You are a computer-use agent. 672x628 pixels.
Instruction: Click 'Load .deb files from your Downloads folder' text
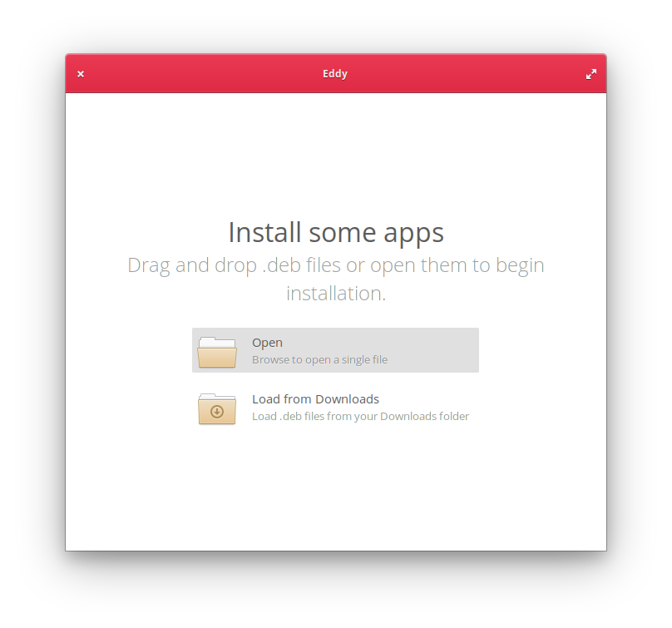(x=360, y=417)
